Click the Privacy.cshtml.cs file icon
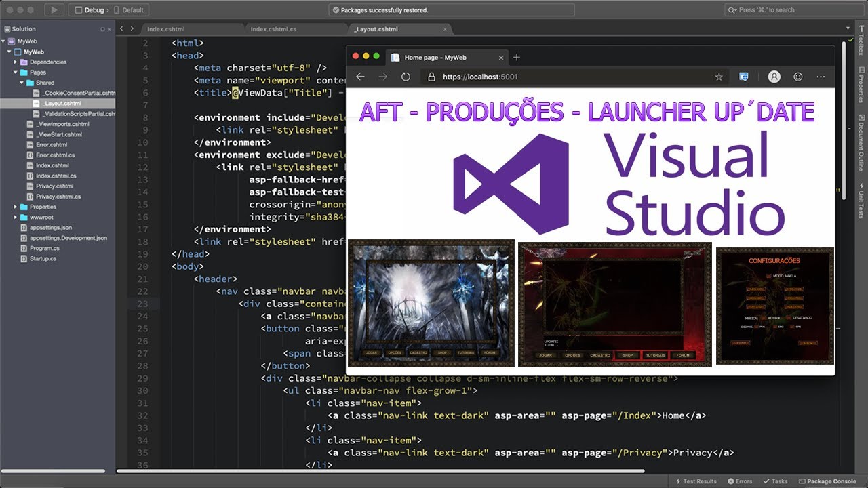 [x=31, y=197]
